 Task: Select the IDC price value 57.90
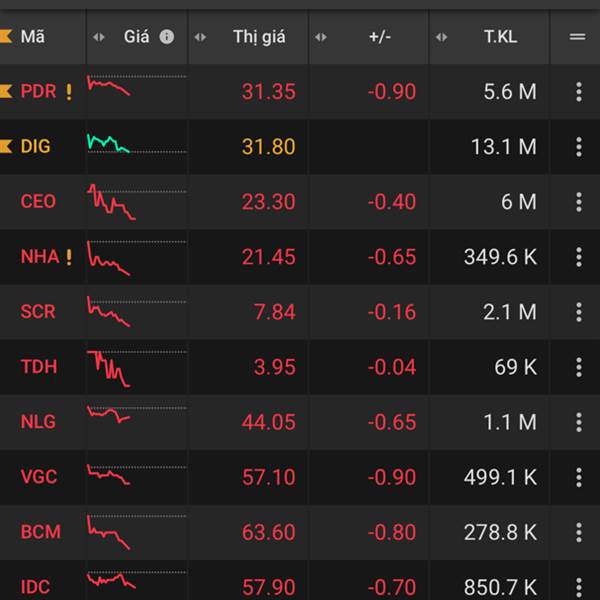[268, 586]
